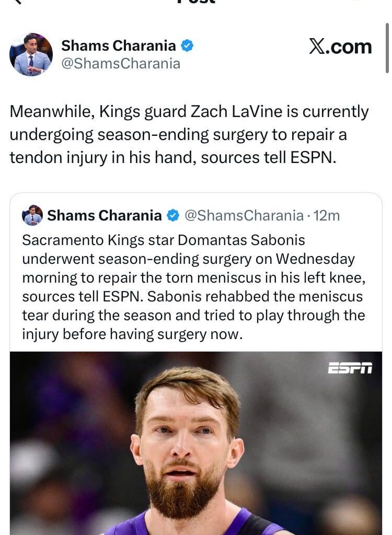Viewport: 392px width, 535px height.
Task: Click the Post header title
Action: coord(196,2)
